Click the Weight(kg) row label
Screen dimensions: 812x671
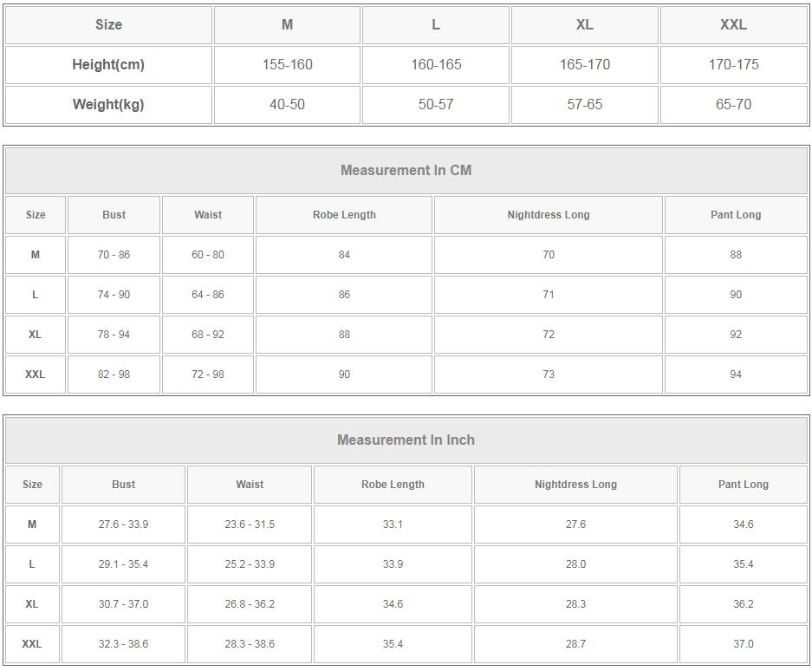coord(108,105)
